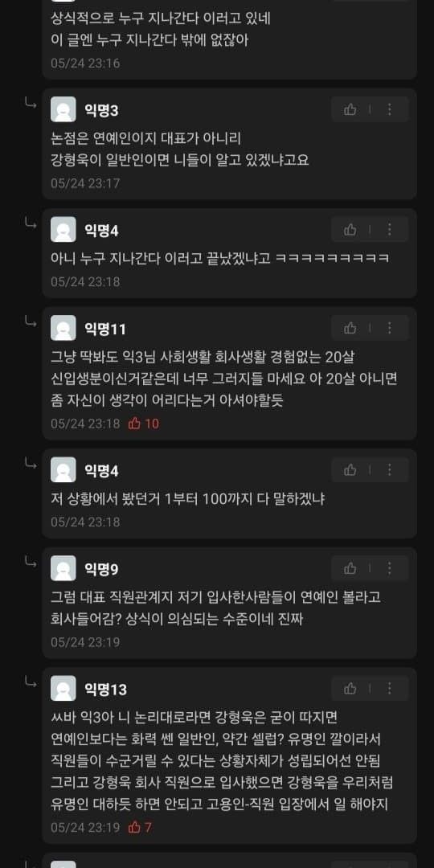The height and width of the screenshot is (868, 434).
Task: Like 익명3's comment with thumbs-up
Action: coord(350,109)
